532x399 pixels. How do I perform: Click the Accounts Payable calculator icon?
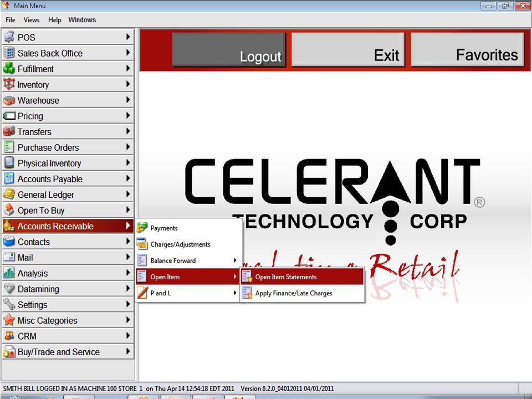9,178
